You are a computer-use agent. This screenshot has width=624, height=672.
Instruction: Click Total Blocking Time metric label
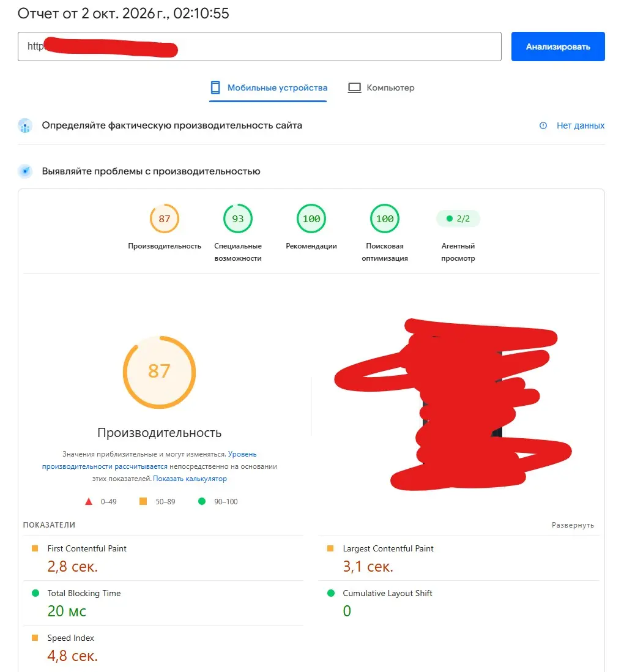click(x=84, y=593)
